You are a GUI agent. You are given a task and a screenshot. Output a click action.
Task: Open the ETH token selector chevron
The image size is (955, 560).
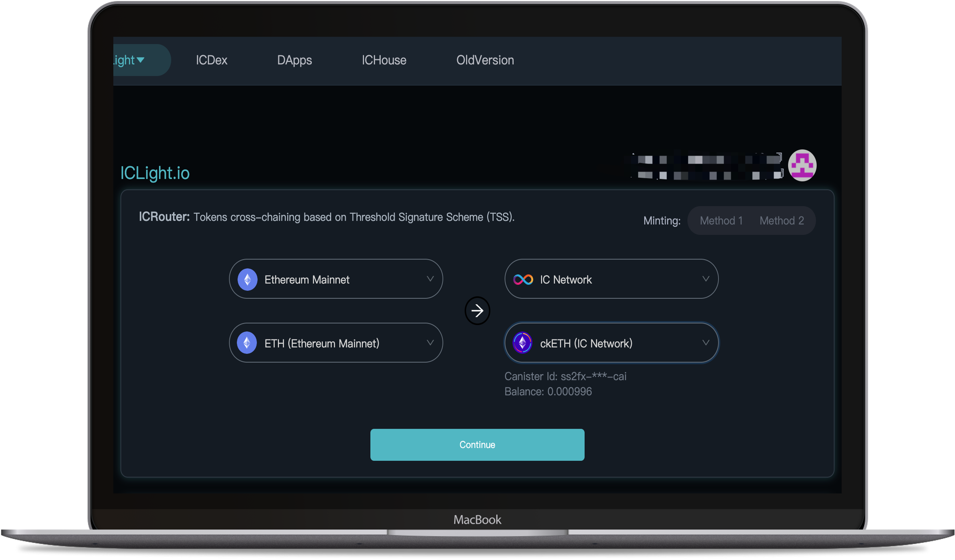click(x=430, y=343)
